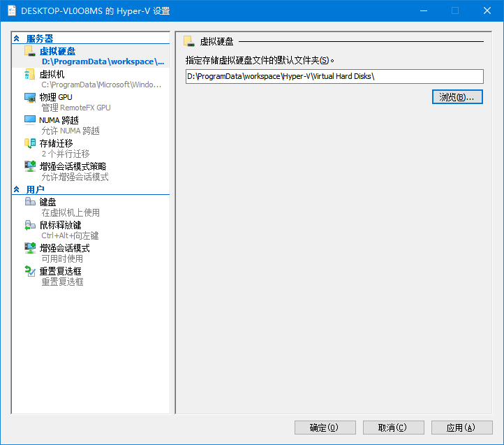504x445 pixels.
Task: Click the 浏览(B)... button
Action: pyautogui.click(x=457, y=97)
